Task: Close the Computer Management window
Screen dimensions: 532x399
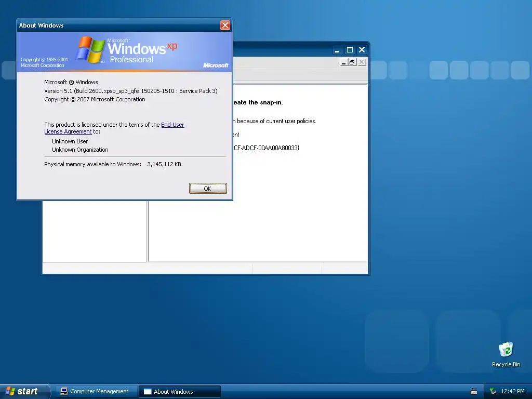Action: [x=362, y=50]
